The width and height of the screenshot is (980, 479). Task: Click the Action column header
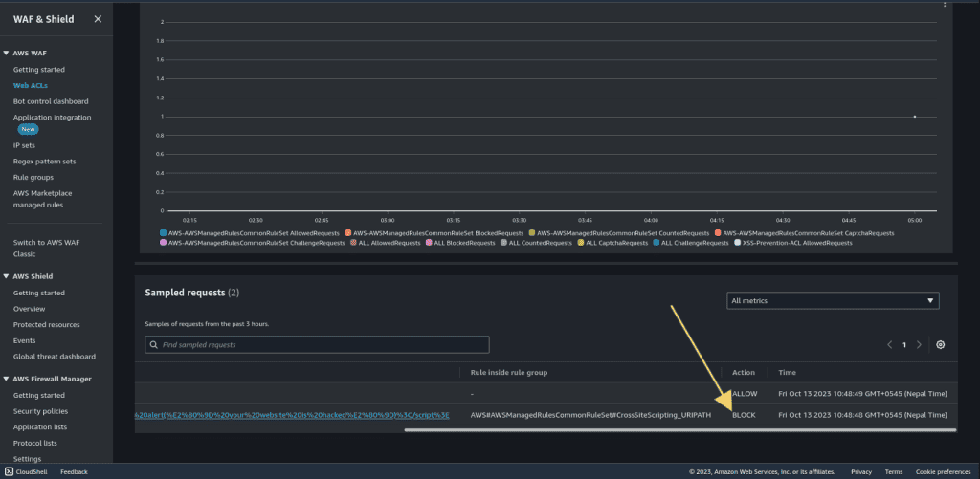[x=743, y=372]
